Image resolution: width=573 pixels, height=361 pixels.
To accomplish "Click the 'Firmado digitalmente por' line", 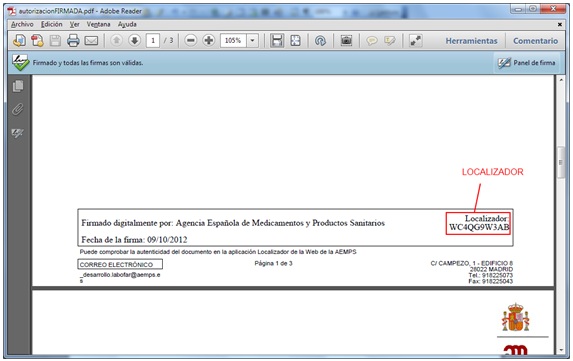I will 233,223.
